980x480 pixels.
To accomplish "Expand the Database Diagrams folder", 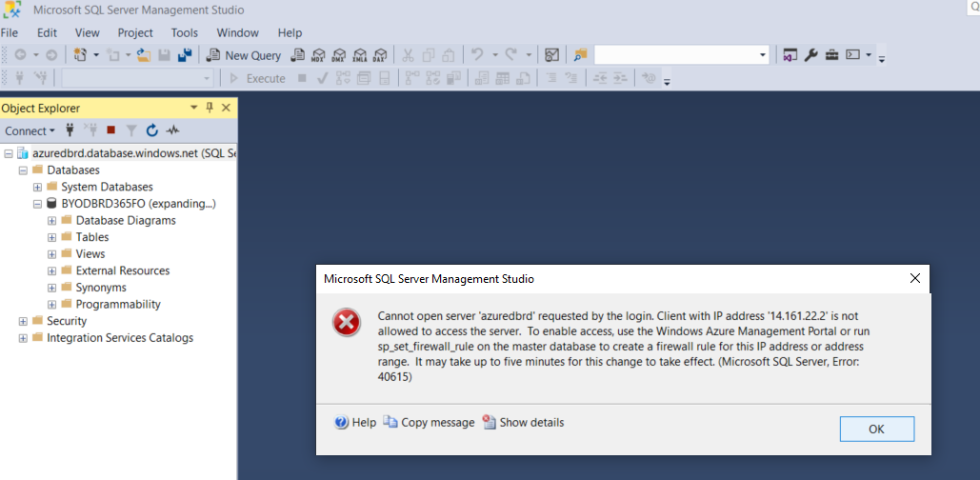I will tap(51, 221).
